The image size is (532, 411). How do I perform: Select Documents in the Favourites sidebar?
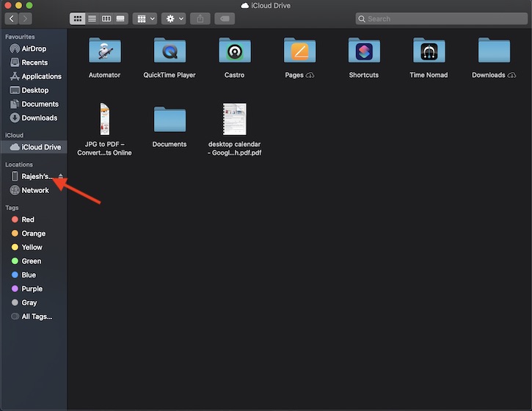click(34, 104)
